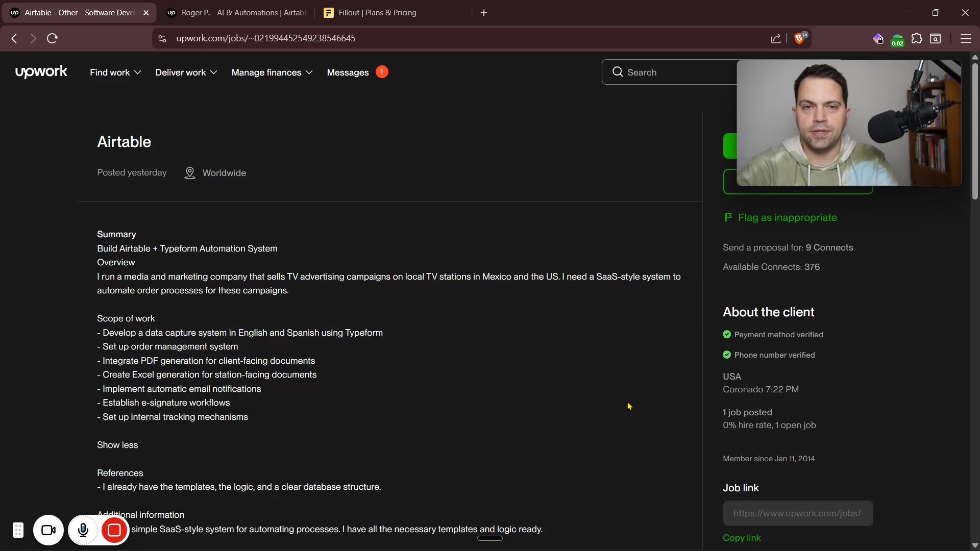Expand the Manage finances dropdown
980x551 pixels.
tap(272, 72)
